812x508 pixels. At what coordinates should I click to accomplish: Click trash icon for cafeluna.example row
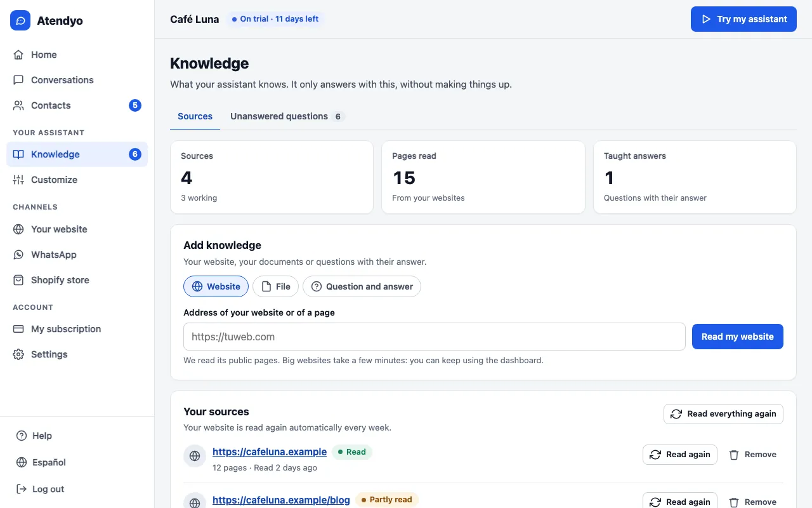pos(734,455)
